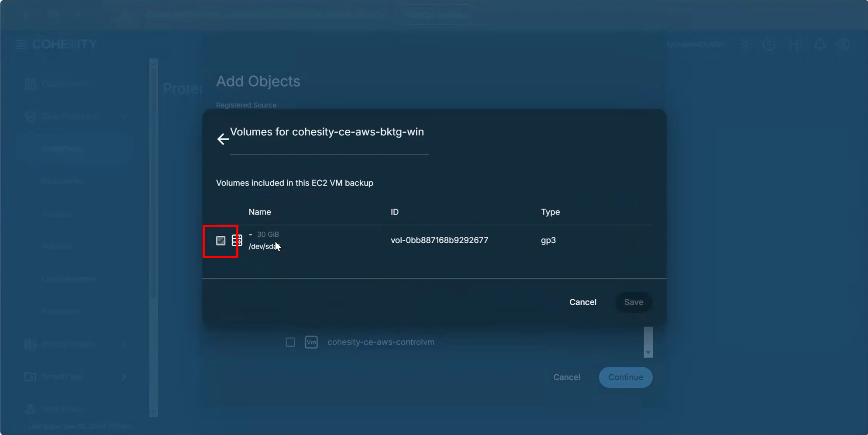Screen dimensions: 868x435
Task: Select the volume disk icon next to /dev/sda
Action: pos(237,240)
